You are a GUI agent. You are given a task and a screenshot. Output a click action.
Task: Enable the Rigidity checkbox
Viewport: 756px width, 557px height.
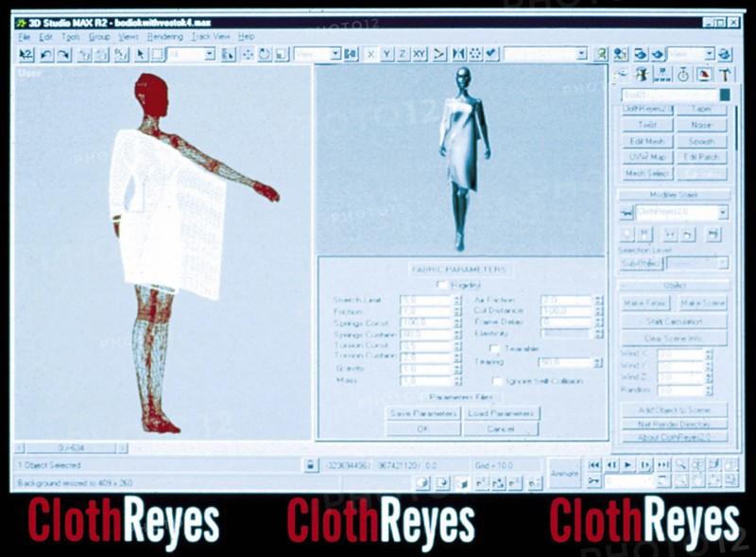pyautogui.click(x=440, y=285)
